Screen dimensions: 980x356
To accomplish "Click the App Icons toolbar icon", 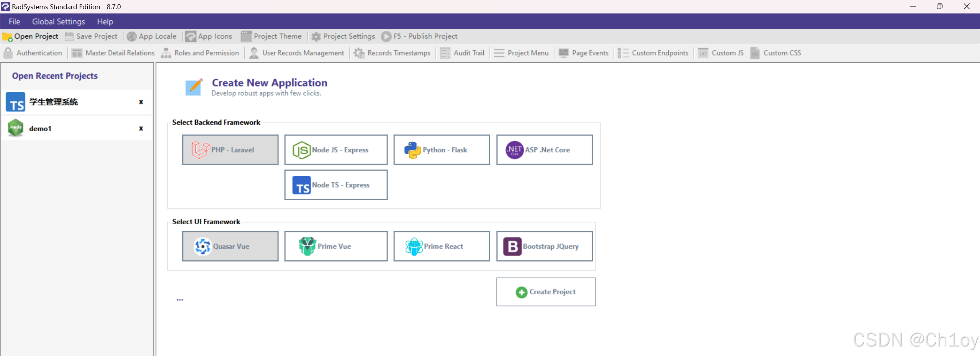I will [190, 36].
